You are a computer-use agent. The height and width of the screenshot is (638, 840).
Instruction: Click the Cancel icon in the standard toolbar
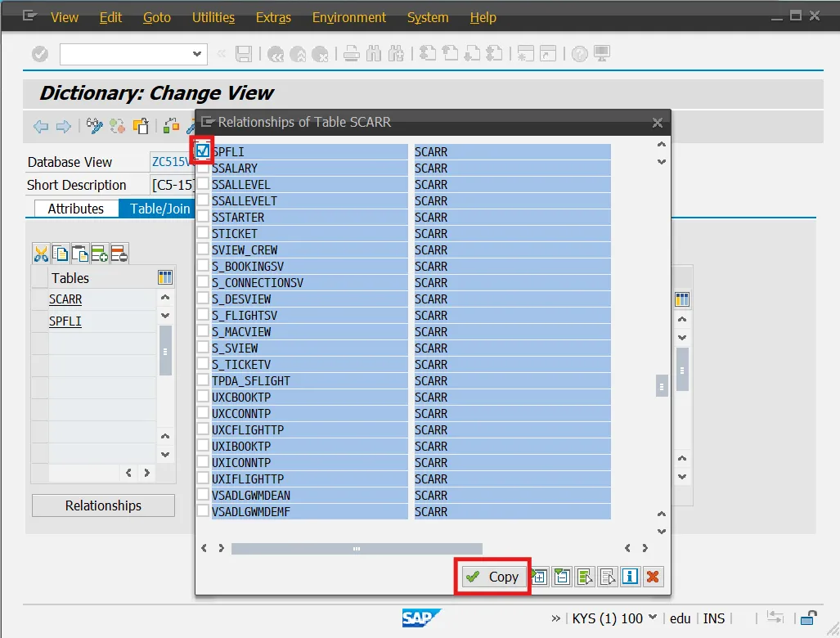pyautogui.click(x=320, y=54)
